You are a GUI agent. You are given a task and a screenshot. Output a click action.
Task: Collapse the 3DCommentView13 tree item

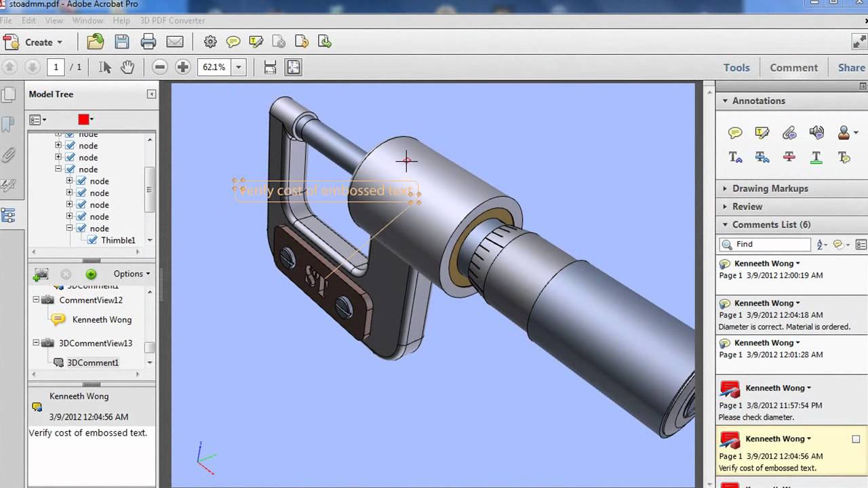click(x=36, y=343)
